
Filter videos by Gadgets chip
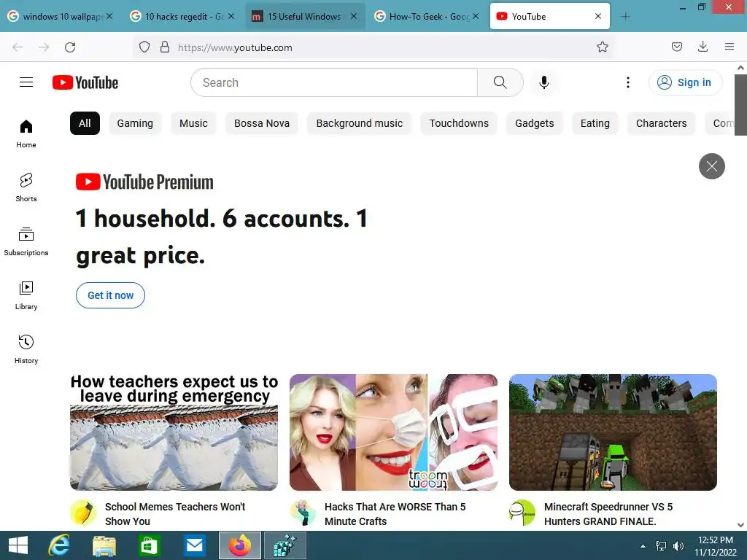tap(535, 123)
